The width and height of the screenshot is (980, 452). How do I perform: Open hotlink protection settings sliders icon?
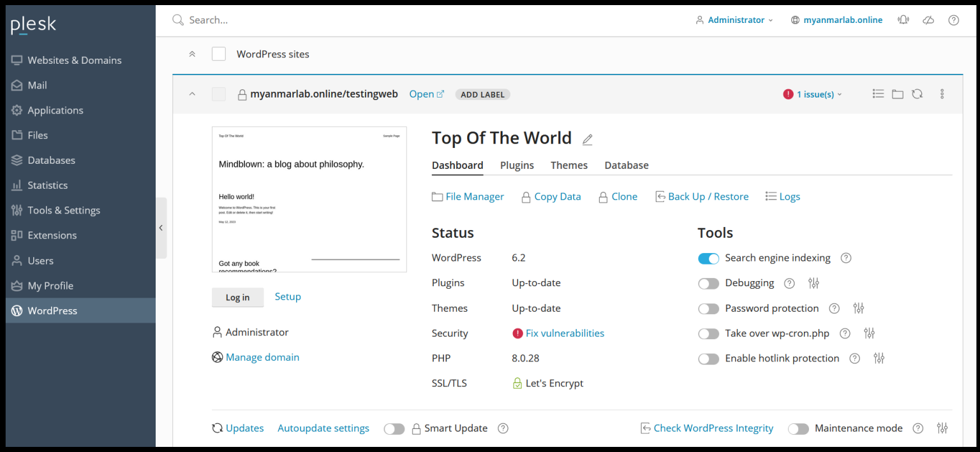879,358
